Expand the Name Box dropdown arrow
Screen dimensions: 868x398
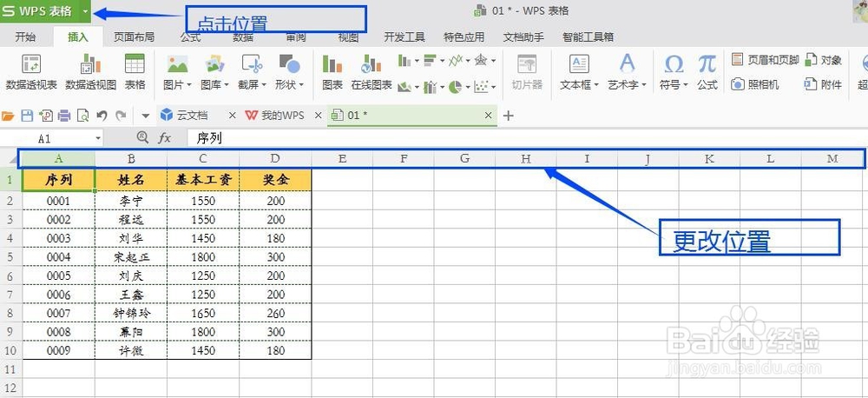98,138
